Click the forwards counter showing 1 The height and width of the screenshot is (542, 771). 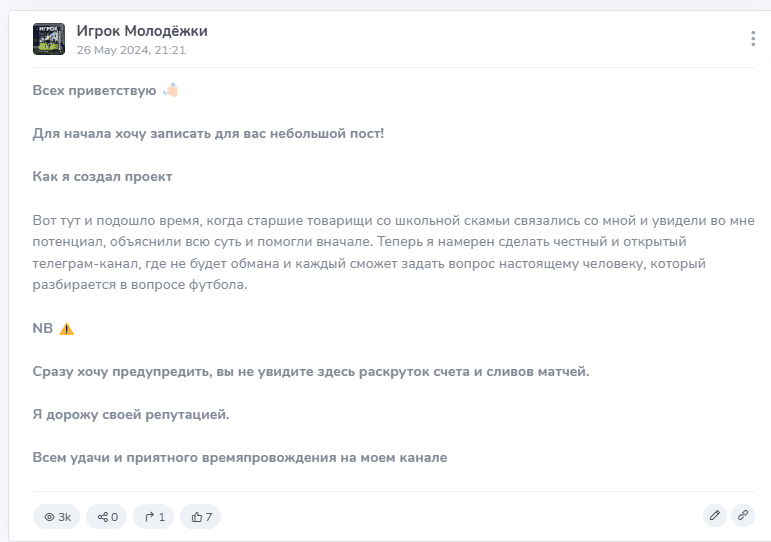pyautogui.click(x=154, y=517)
